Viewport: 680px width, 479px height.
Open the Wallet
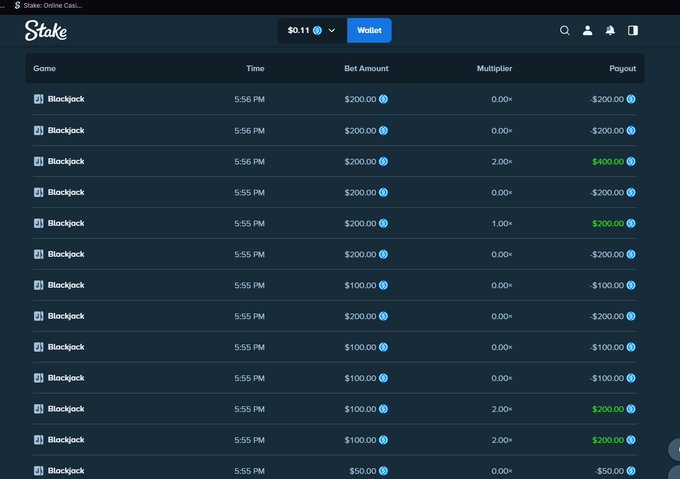[369, 30]
